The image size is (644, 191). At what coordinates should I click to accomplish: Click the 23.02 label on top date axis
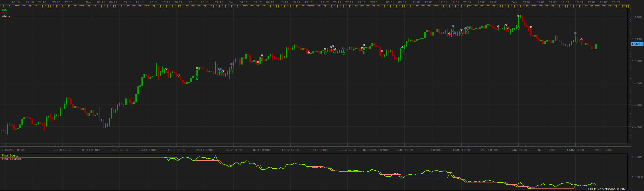(x=616, y=2)
